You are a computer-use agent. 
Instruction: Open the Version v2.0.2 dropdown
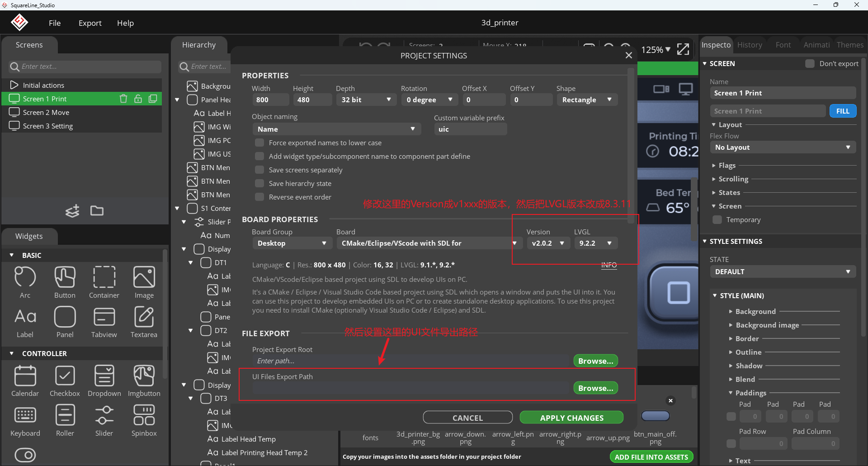pos(548,243)
